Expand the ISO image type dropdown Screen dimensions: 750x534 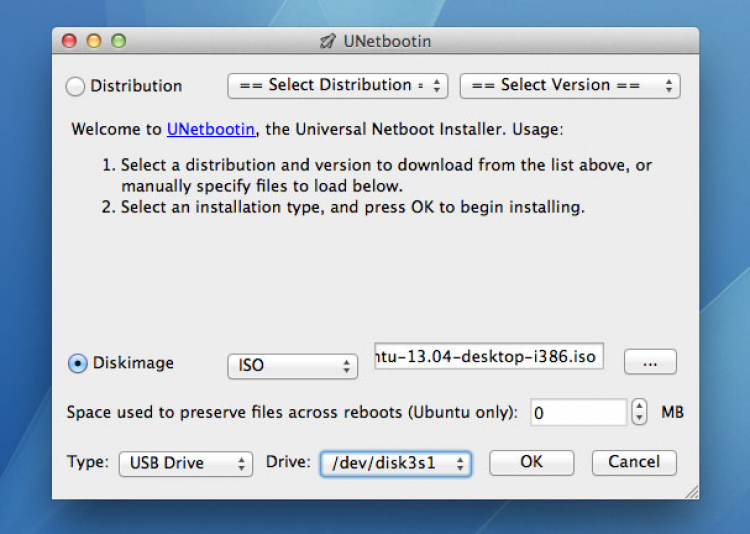tap(292, 366)
